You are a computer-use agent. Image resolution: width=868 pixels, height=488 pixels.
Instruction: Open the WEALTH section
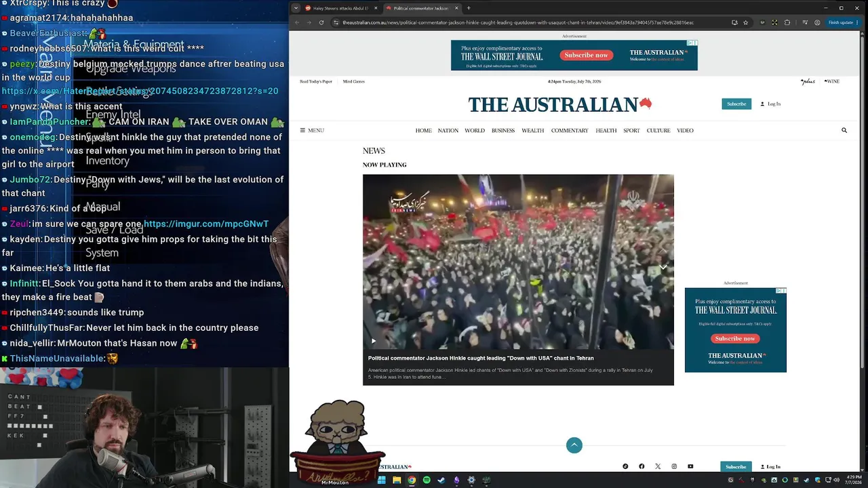533,130
